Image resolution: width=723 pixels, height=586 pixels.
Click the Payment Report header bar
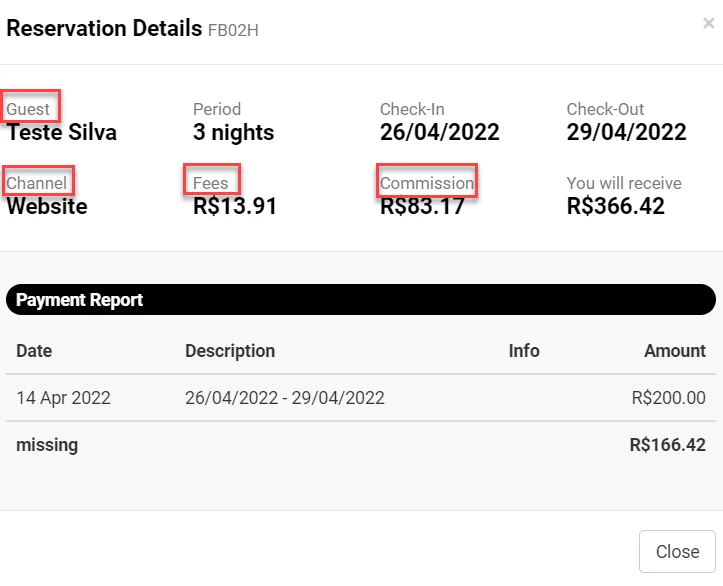(x=360, y=300)
